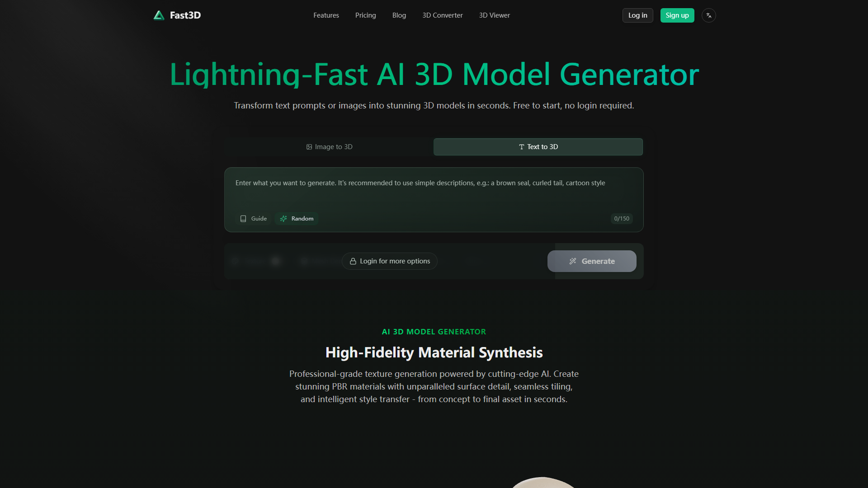The height and width of the screenshot is (488, 868).
Task: Go to the Pricing page
Action: click(x=365, y=15)
